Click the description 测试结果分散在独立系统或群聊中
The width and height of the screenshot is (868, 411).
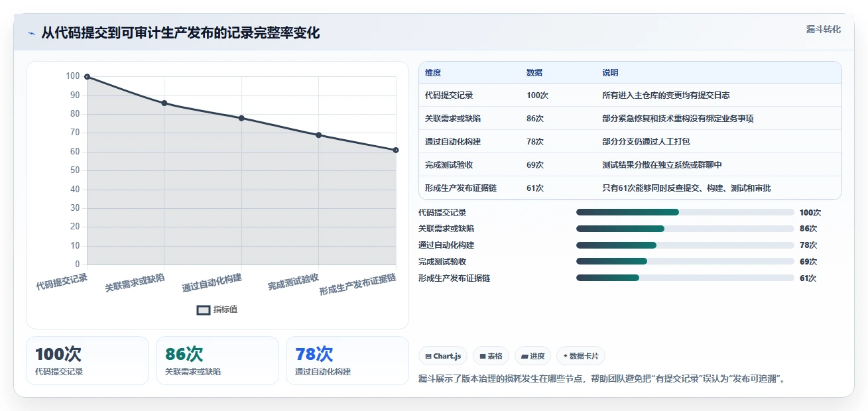662,165
